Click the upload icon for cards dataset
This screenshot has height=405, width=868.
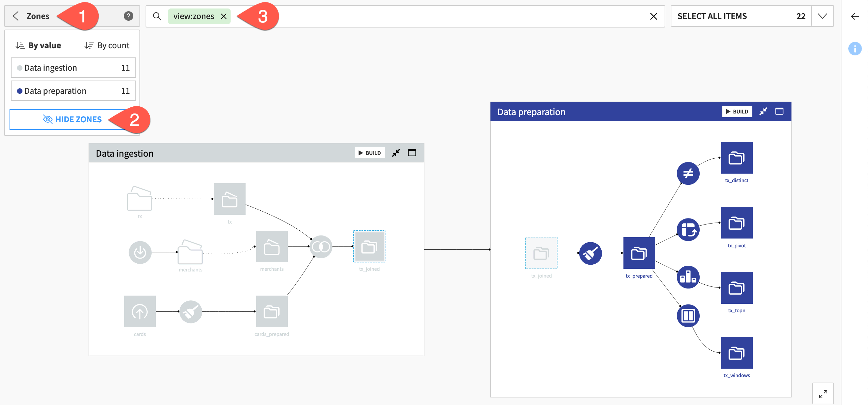(139, 311)
